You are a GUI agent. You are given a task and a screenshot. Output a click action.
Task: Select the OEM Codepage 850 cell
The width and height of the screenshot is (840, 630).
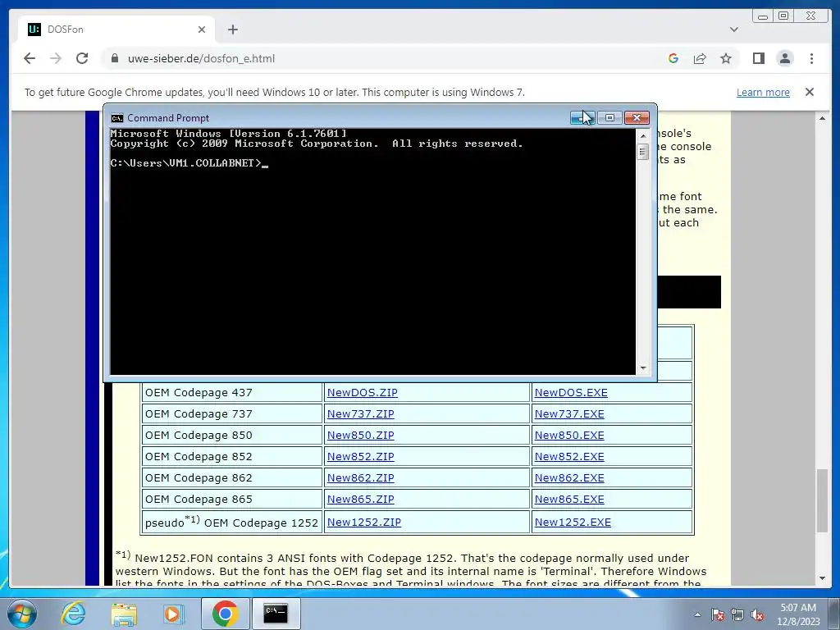pos(232,436)
